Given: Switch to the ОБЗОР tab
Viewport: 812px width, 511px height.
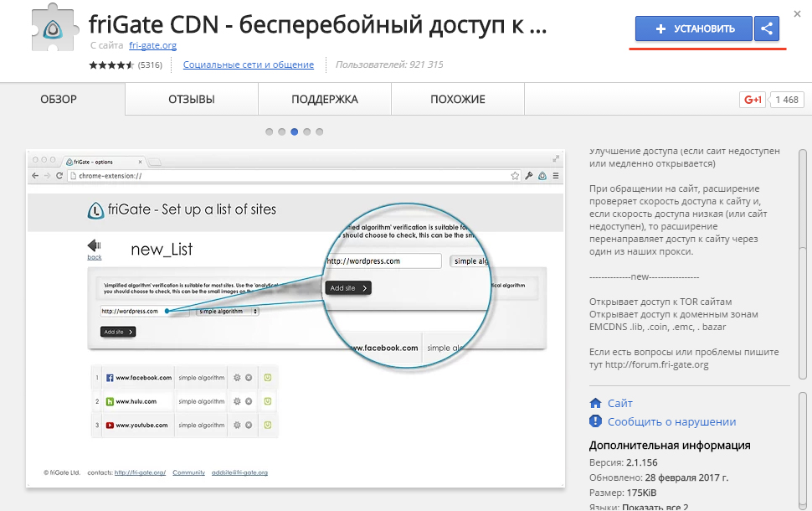Looking at the screenshot, I should point(59,99).
